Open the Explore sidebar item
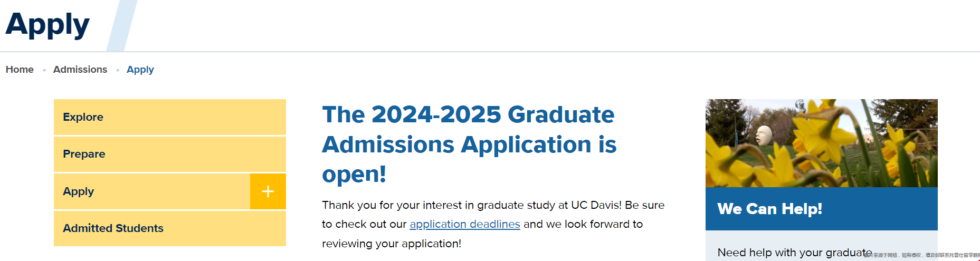 coord(170,117)
